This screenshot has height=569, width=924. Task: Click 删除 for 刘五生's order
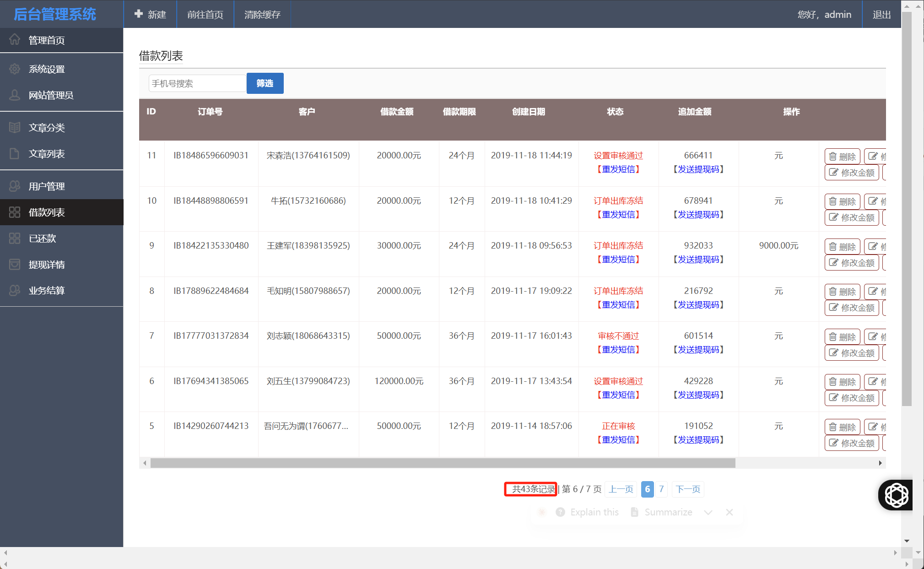point(843,381)
